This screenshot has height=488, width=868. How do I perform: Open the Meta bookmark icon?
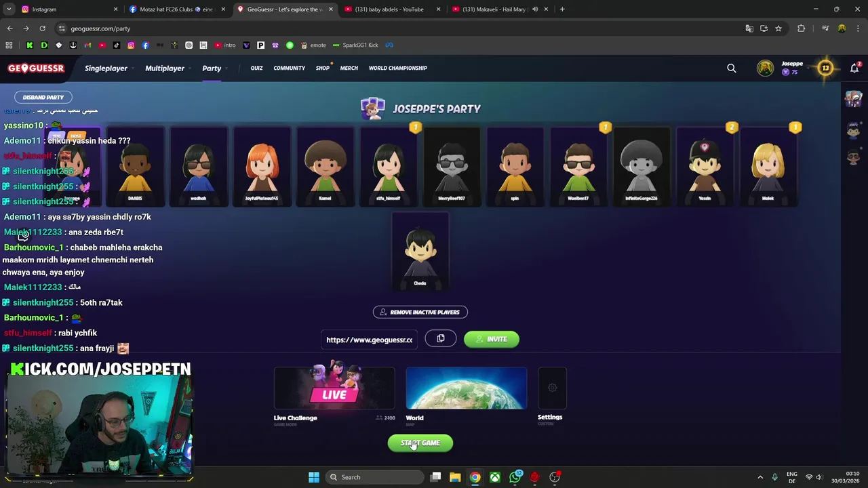[389, 45]
